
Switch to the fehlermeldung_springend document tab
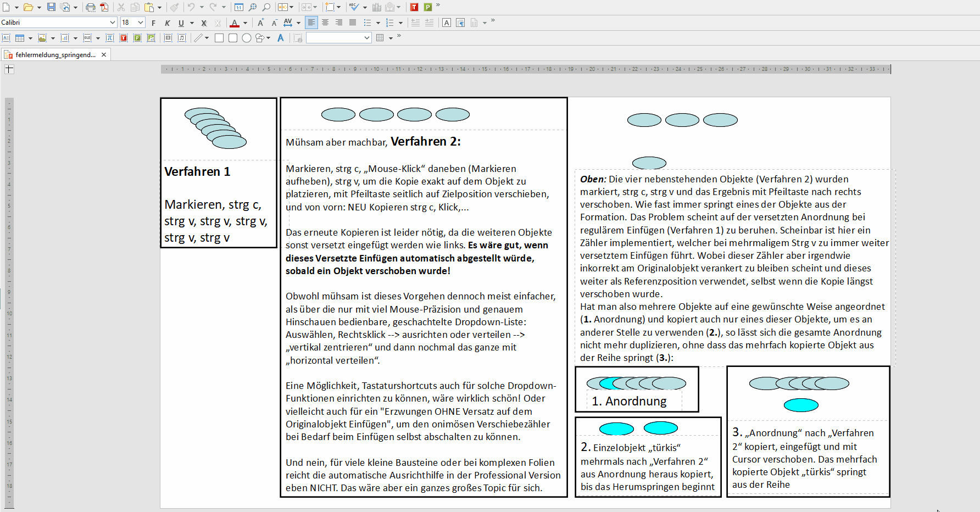pyautogui.click(x=55, y=55)
